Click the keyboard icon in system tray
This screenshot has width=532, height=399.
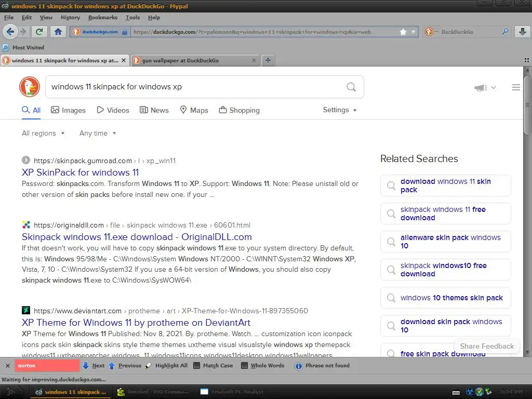pos(456,393)
